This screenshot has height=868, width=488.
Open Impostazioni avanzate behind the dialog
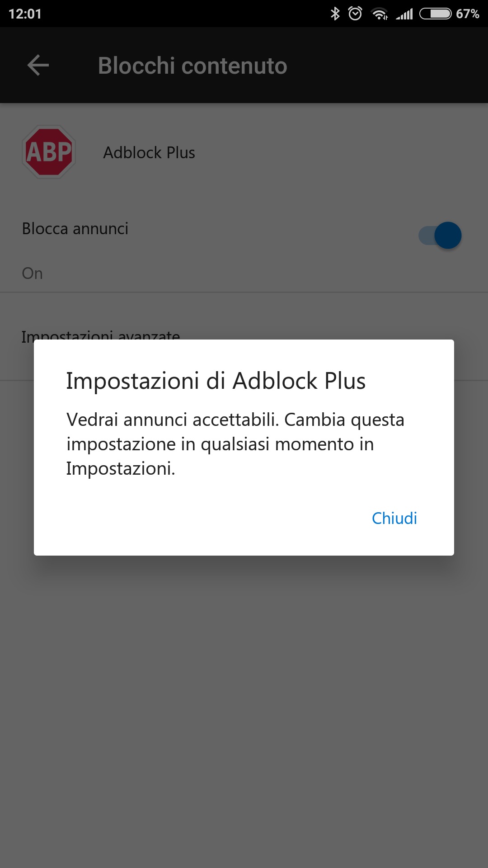[100, 335]
